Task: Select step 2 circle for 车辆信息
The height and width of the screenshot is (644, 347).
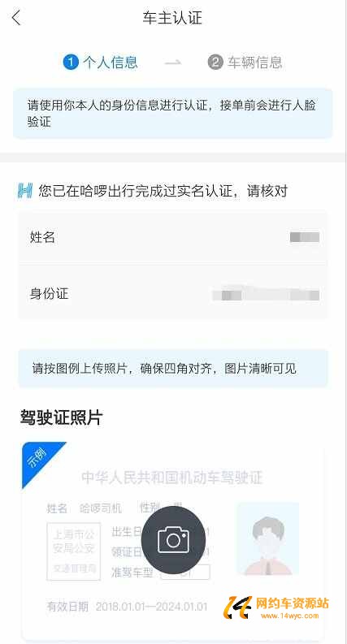Action: click(x=215, y=63)
